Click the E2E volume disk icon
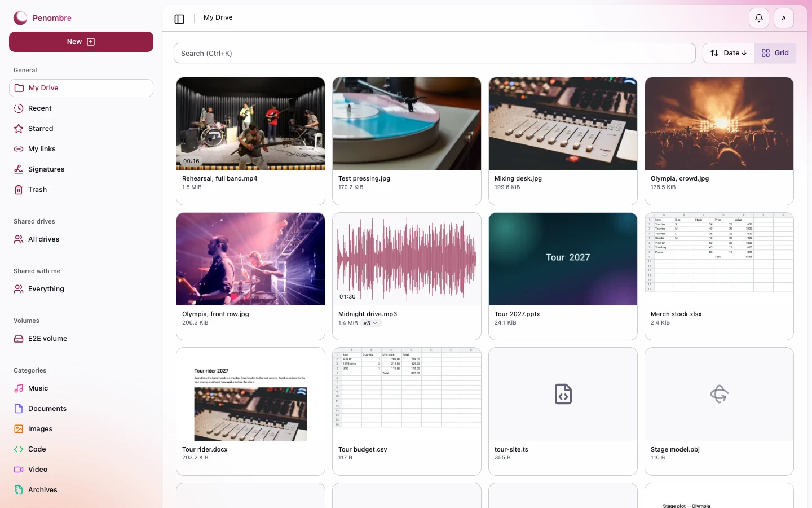 19,339
